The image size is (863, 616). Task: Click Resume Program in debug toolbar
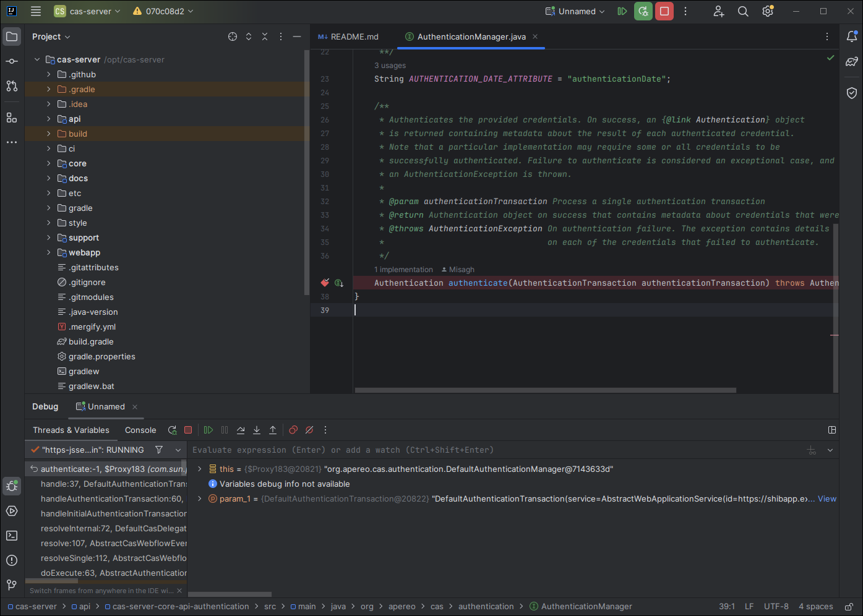tap(208, 430)
